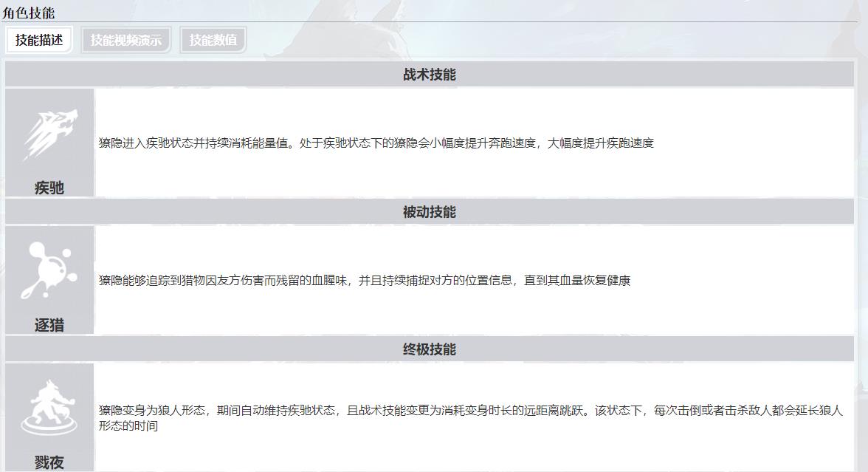This screenshot has width=868, height=472.
Task: Click the 逐猎 blood splatter skill icon
Action: coord(49,271)
